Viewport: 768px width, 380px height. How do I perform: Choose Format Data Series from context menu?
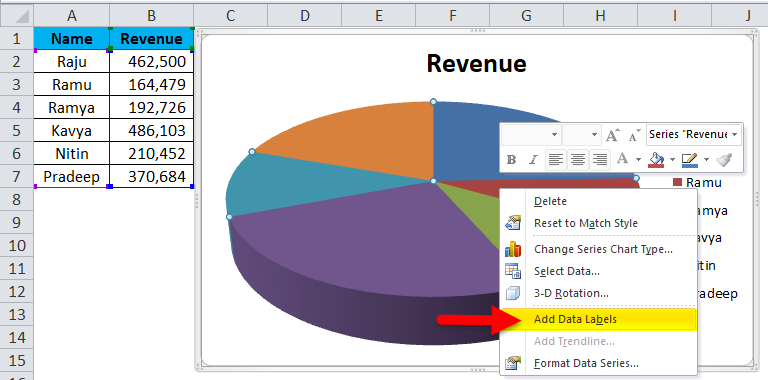point(599,363)
